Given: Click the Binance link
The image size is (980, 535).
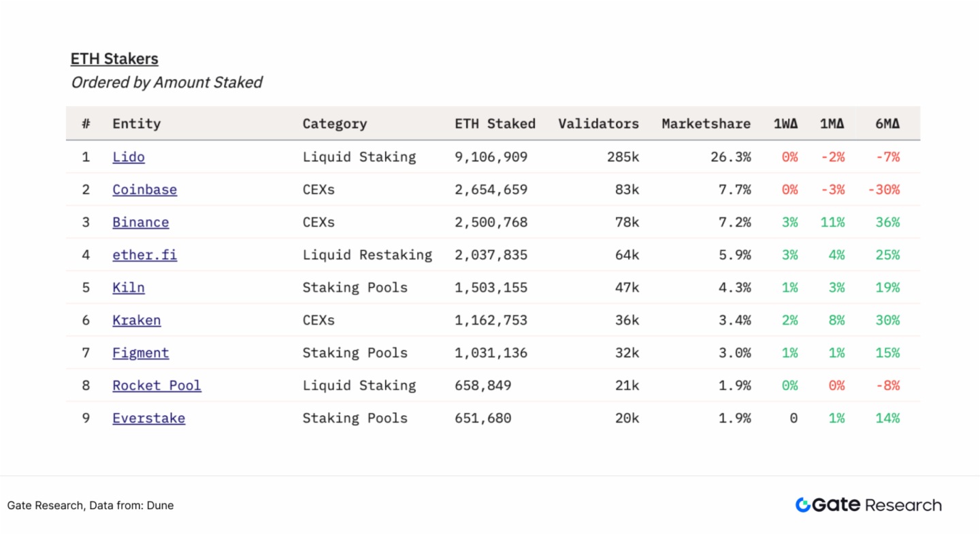Looking at the screenshot, I should [x=140, y=223].
